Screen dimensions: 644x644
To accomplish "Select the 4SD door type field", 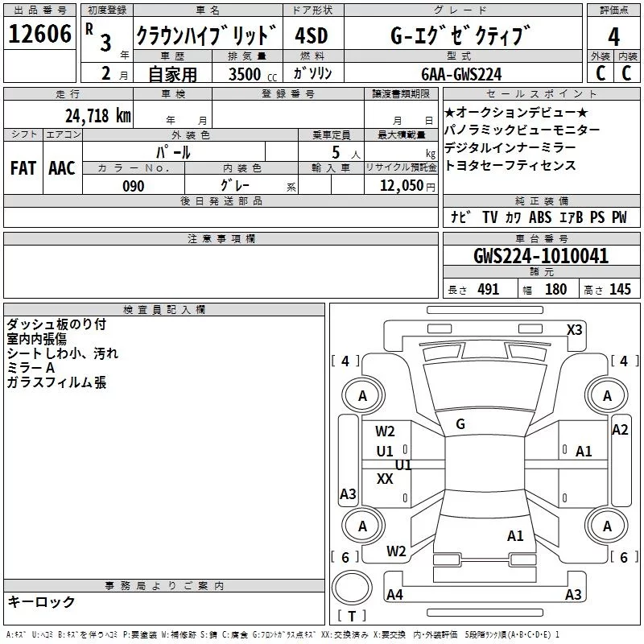I will (x=312, y=36).
